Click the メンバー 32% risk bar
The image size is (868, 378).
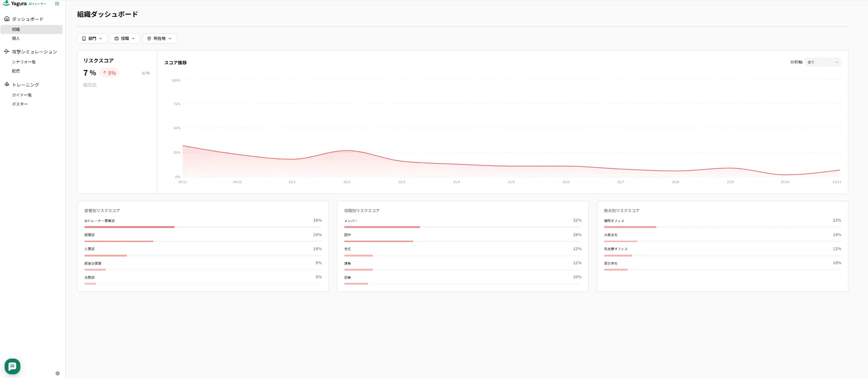click(x=382, y=227)
